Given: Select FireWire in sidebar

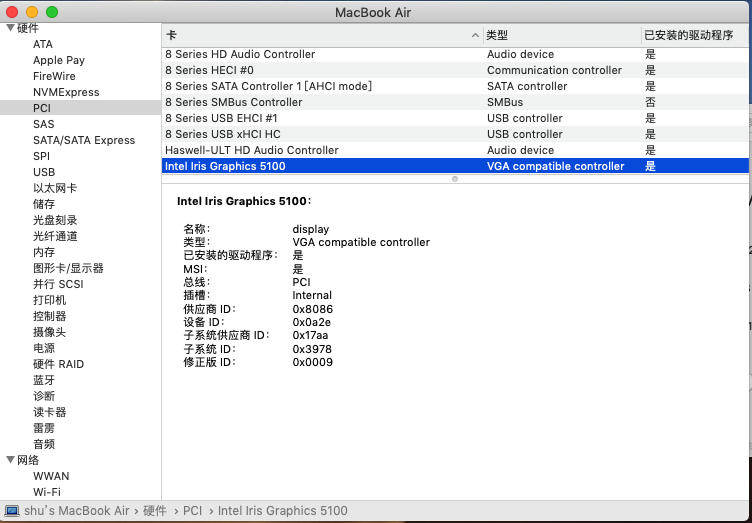Looking at the screenshot, I should pyautogui.click(x=54, y=76).
